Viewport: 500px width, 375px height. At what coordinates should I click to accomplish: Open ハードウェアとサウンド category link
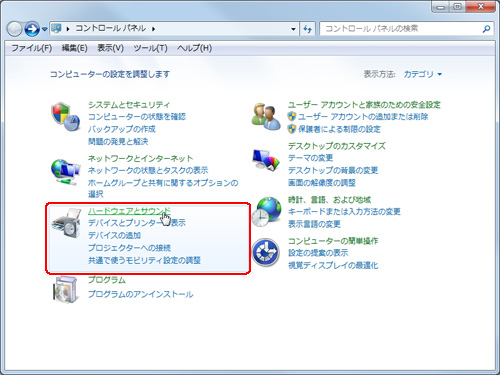[129, 211]
